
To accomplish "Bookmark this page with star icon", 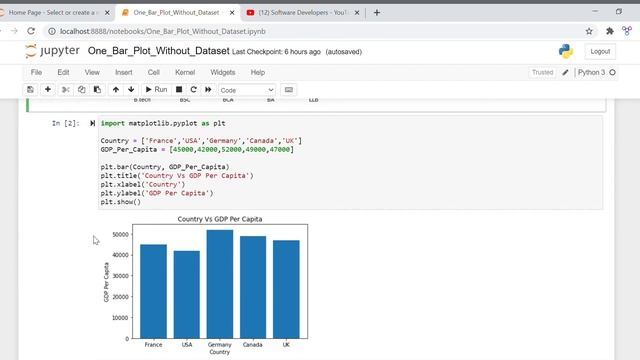I will point(589,31).
